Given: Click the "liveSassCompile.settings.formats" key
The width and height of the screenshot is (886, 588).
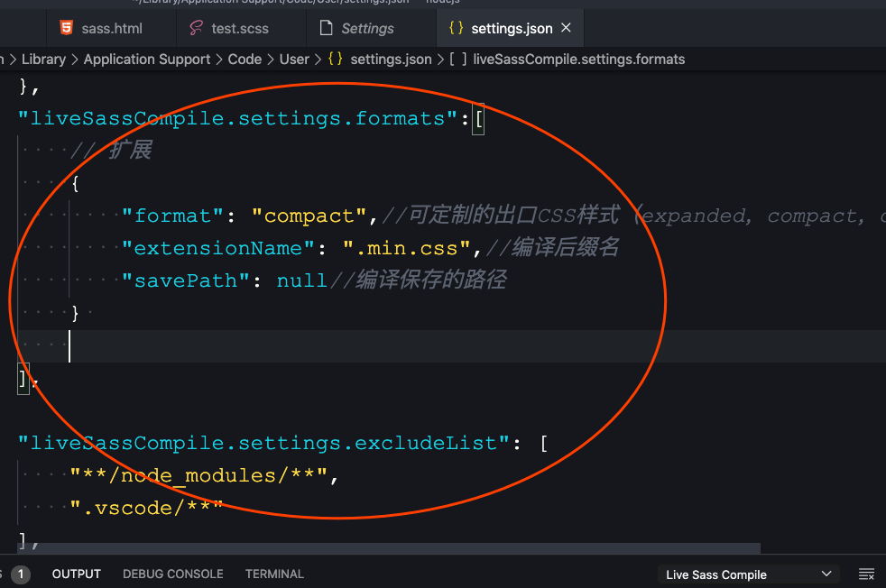Looking at the screenshot, I should click(x=238, y=119).
